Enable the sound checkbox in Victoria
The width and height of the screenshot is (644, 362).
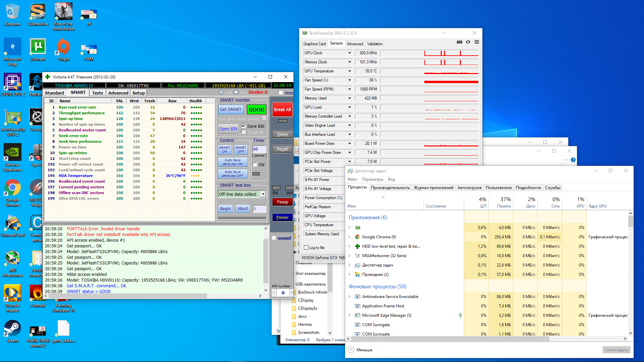[x=274, y=238]
